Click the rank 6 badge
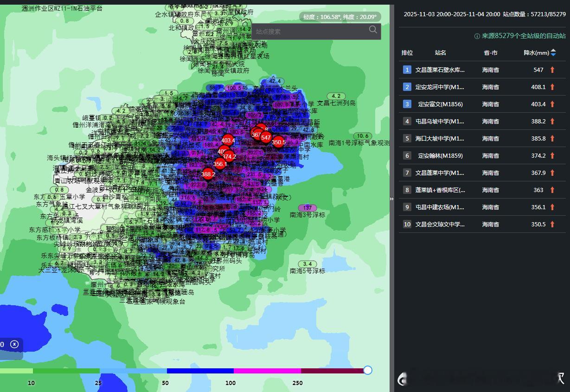Image resolution: width=570 pixels, height=392 pixels. 407,155
